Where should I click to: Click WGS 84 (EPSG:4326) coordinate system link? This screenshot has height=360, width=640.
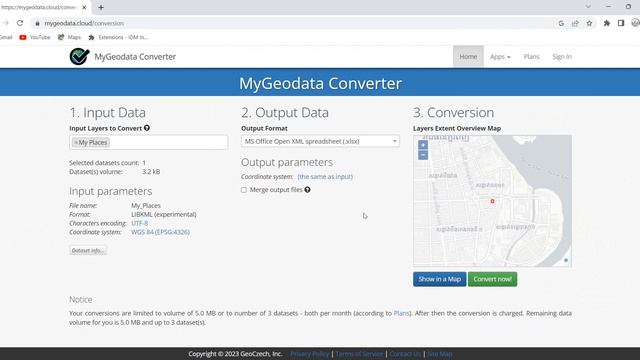point(160,232)
